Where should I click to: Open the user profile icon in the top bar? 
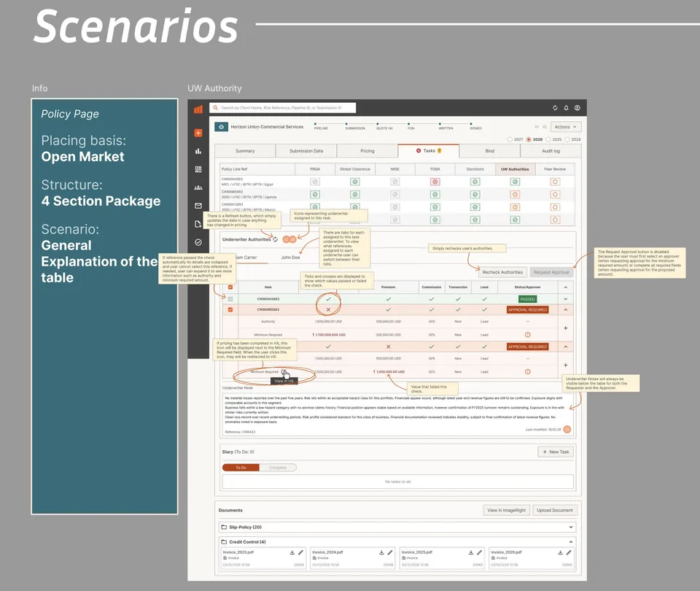point(577,108)
